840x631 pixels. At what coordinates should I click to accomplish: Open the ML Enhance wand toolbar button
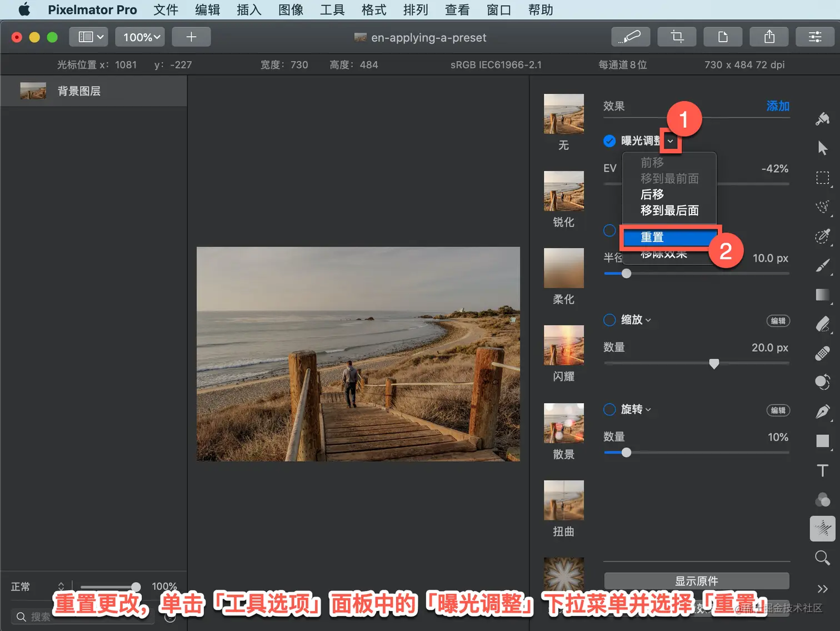pos(631,37)
